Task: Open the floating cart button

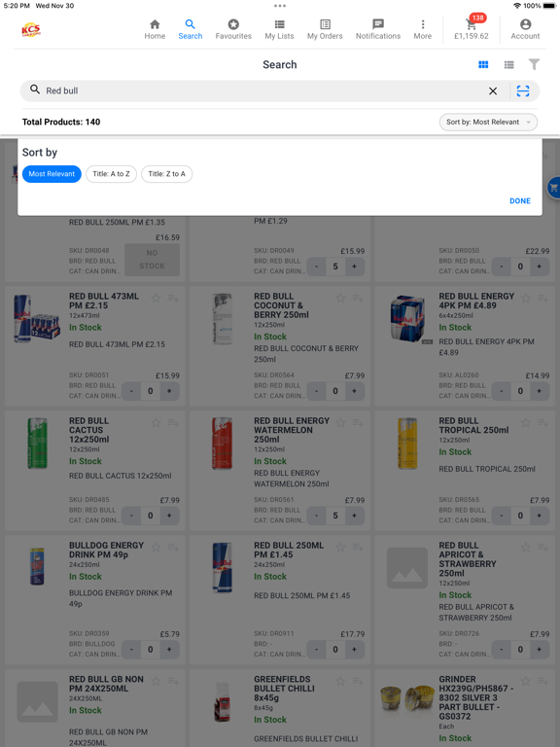Action: 554,188
